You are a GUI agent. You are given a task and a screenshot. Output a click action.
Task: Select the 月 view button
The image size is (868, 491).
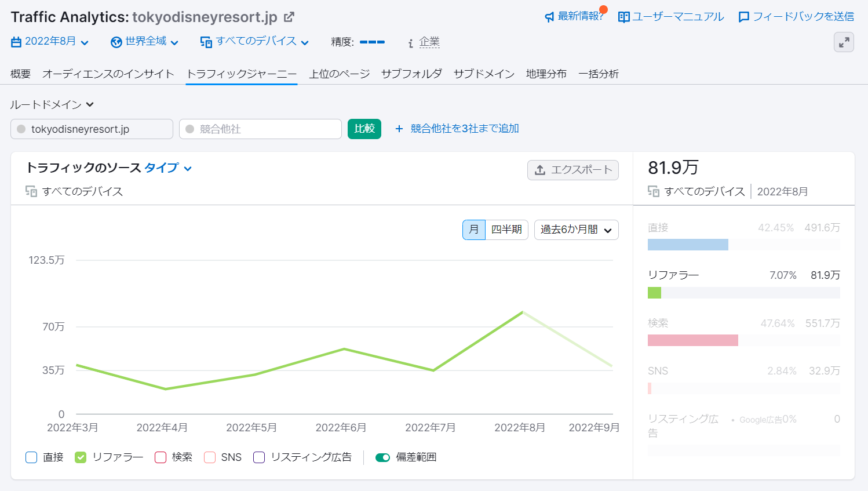[474, 230]
